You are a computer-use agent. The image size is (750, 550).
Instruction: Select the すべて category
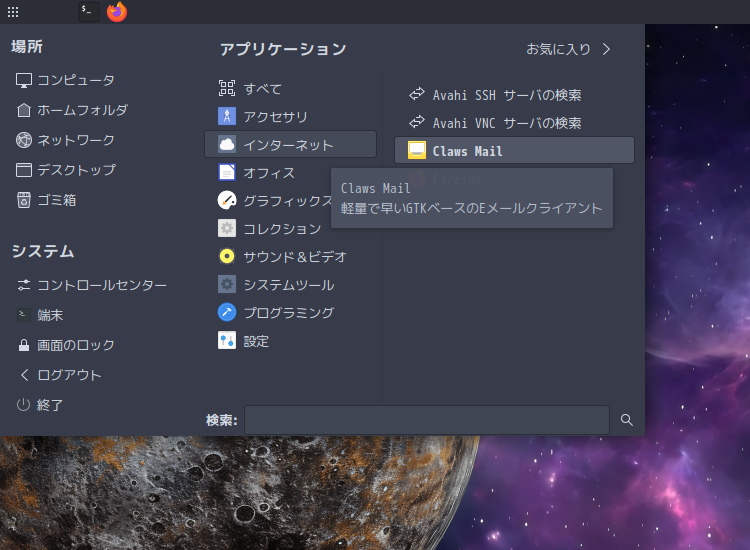point(290,88)
